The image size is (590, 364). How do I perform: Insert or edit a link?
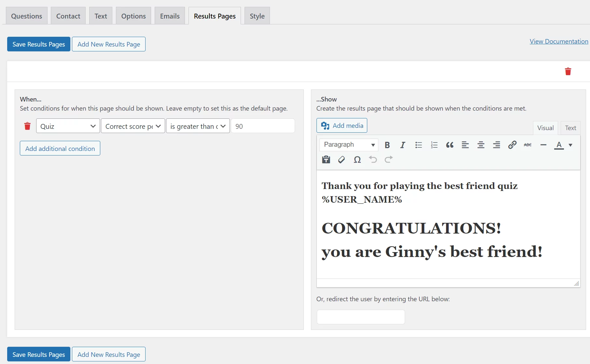click(512, 145)
